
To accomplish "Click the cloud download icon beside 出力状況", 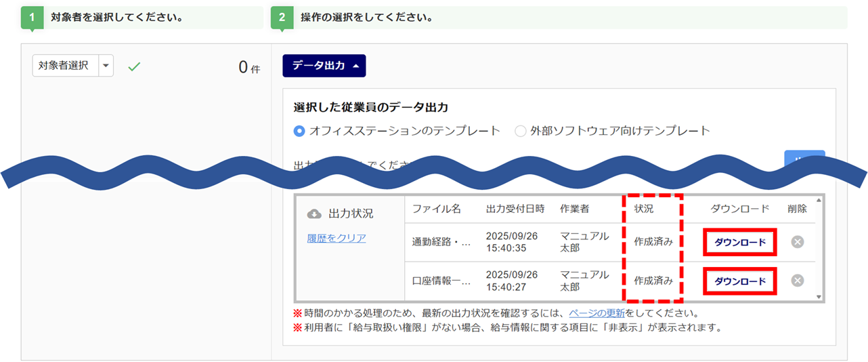I will coord(314,214).
